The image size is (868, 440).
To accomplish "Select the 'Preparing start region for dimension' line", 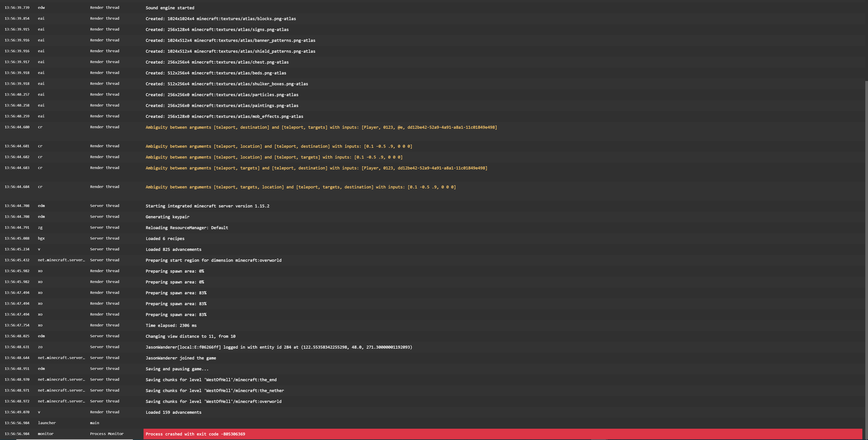I will 213,260.
